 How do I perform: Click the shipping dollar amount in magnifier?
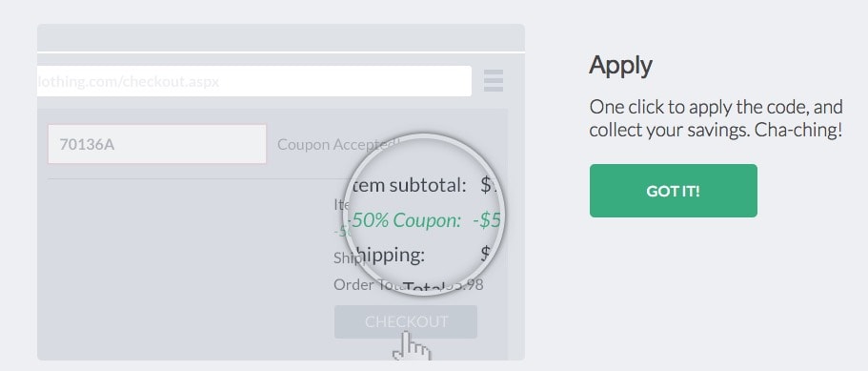486,254
